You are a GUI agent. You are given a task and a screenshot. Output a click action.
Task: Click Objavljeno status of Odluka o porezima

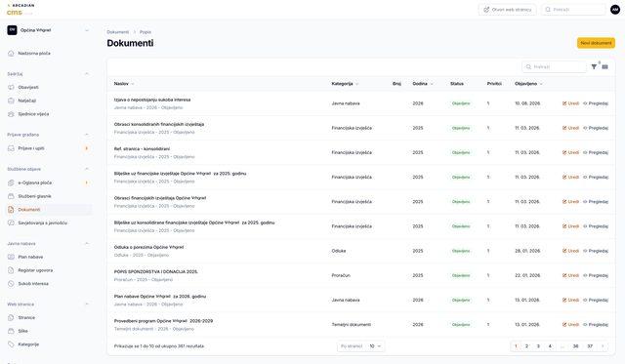pyautogui.click(x=461, y=251)
